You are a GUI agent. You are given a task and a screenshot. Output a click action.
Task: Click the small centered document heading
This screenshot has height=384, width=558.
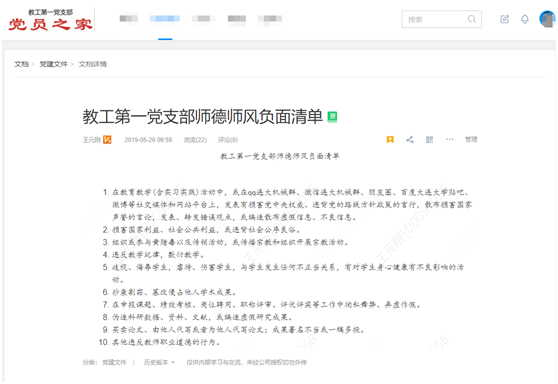point(280,156)
